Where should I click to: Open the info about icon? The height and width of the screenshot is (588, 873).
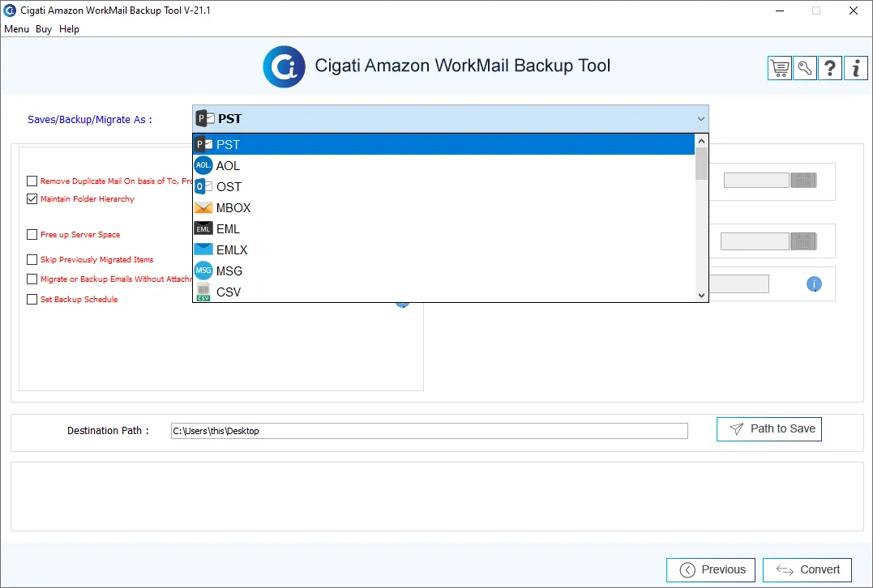856,68
